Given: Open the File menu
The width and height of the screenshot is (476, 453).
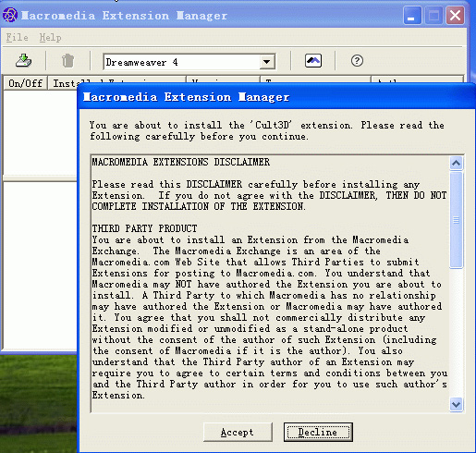Looking at the screenshot, I should click(18, 38).
